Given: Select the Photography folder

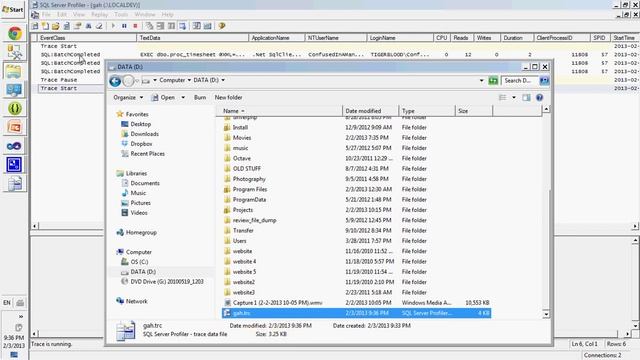Looking at the screenshot, I should (x=356, y=179).
